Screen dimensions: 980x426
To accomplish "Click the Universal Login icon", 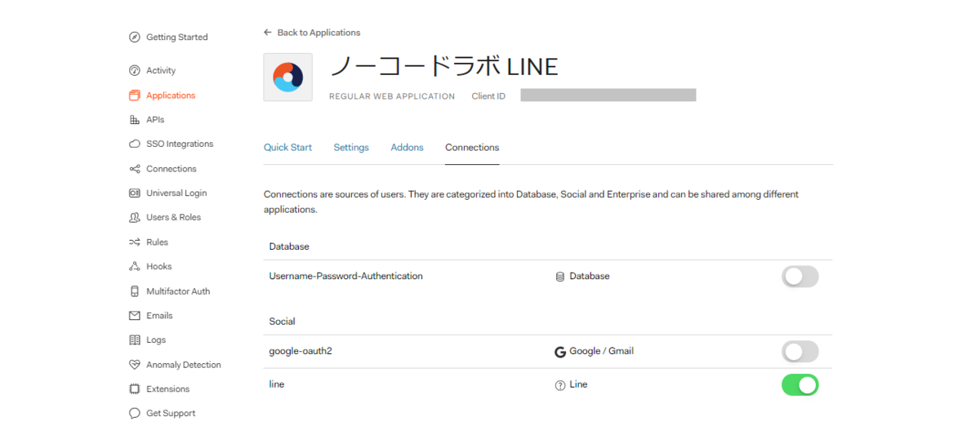I will (135, 193).
